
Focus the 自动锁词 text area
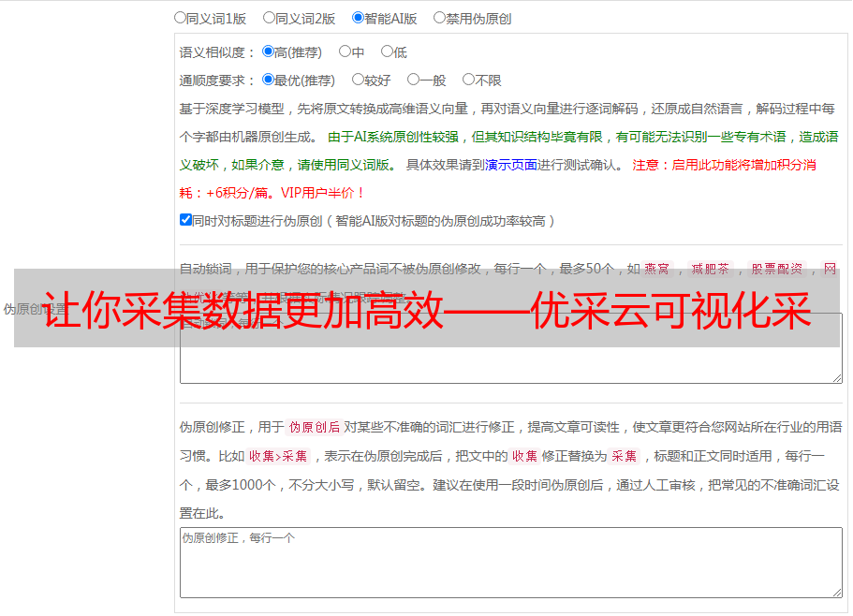click(x=511, y=348)
